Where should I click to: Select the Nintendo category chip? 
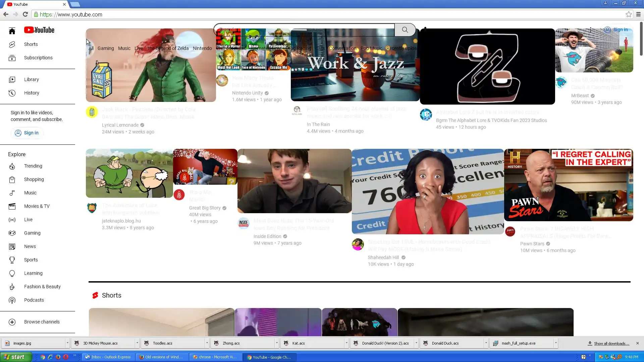click(x=202, y=48)
